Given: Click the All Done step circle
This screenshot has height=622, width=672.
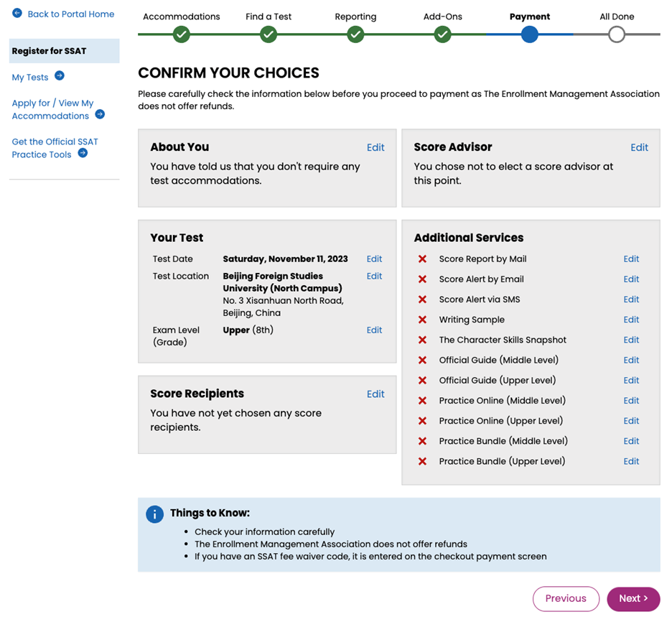Looking at the screenshot, I should pyautogui.click(x=616, y=34).
